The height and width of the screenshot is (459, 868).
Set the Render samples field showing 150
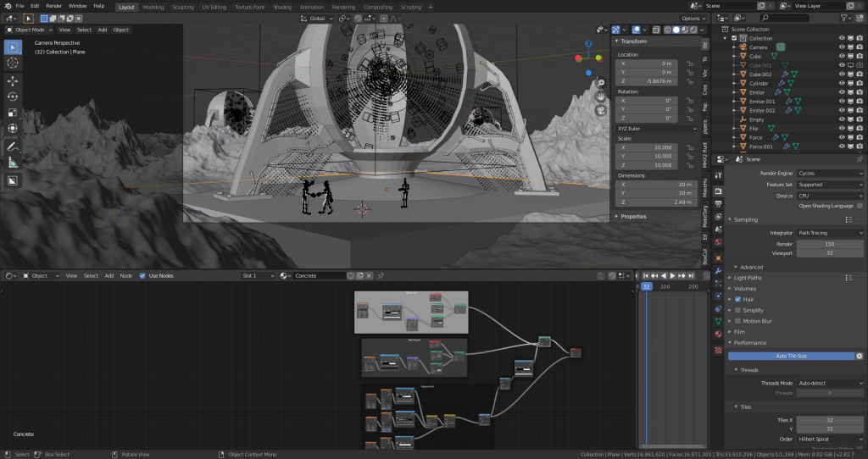(830, 244)
